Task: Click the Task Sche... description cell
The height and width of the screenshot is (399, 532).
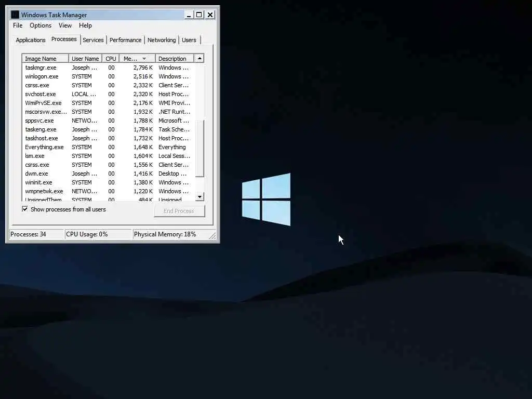Action: [174, 129]
